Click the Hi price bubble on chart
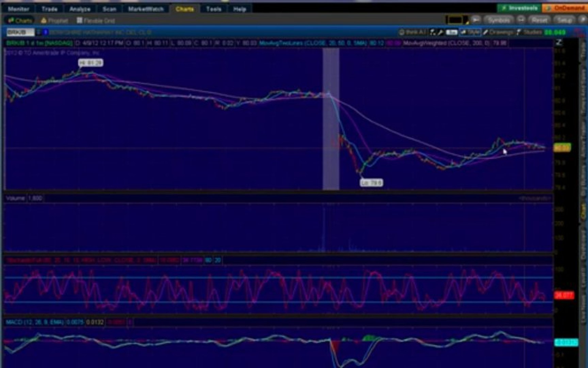Viewport: 588px width, 368px height. pyautogui.click(x=91, y=63)
